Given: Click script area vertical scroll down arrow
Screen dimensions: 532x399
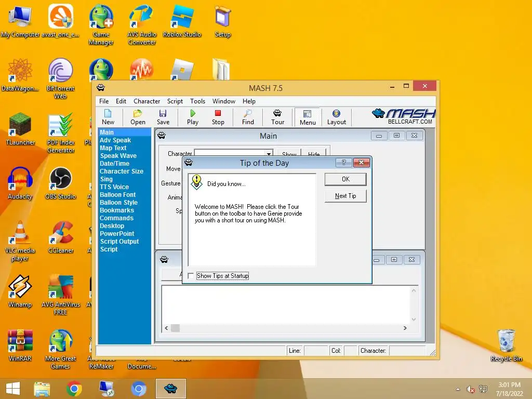Looking at the screenshot, I should (414, 319).
